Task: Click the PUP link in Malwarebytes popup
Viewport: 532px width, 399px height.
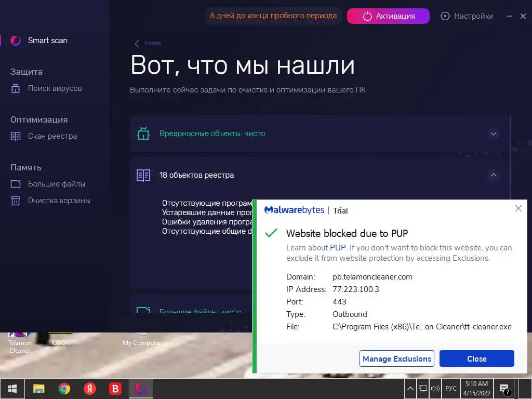Action: (338, 248)
